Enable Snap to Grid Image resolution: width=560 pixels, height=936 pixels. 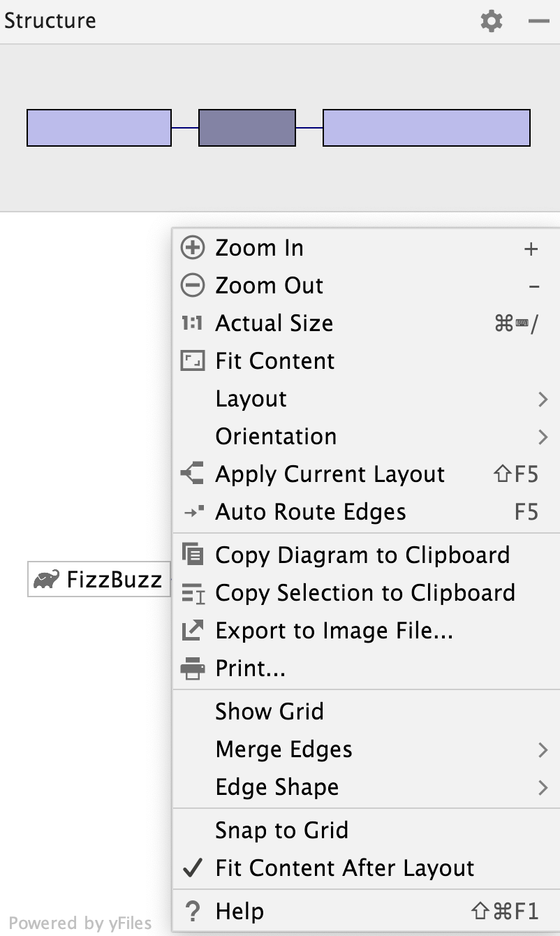click(x=281, y=830)
